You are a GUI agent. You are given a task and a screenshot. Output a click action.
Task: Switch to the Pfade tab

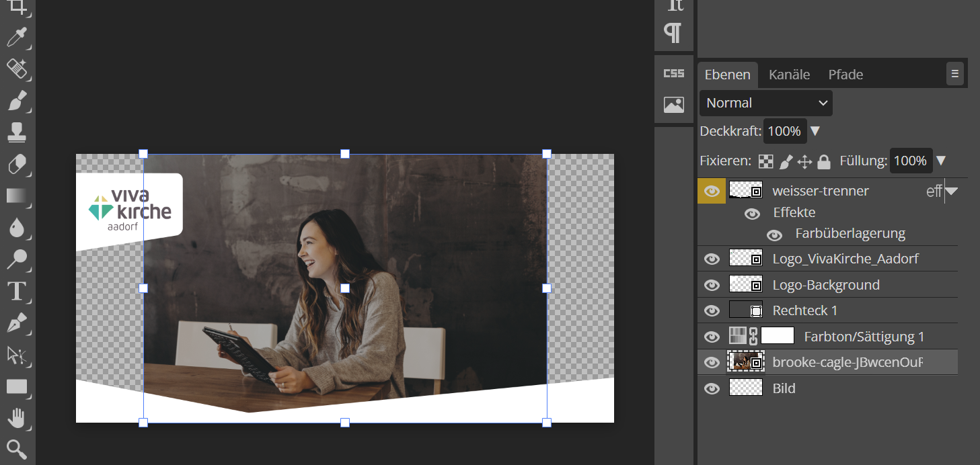pos(845,75)
